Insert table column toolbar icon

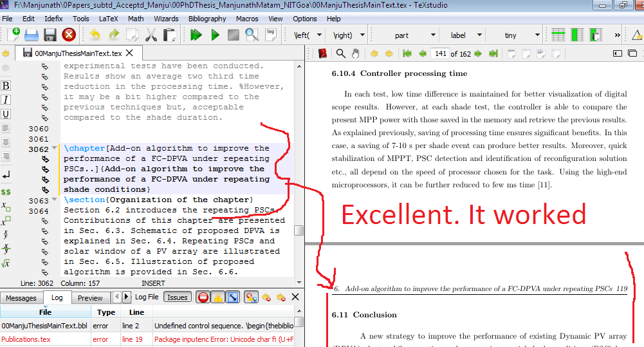click(577, 35)
